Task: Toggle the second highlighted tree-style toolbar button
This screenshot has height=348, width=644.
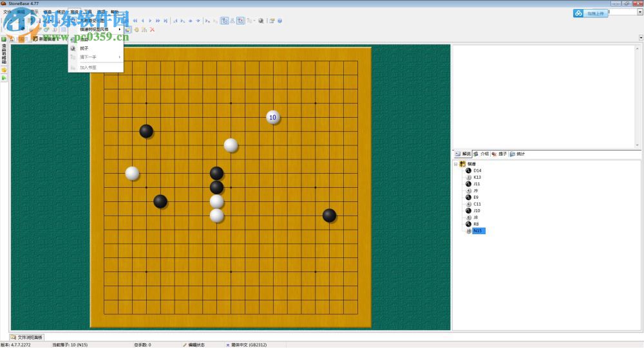Action: (241, 21)
